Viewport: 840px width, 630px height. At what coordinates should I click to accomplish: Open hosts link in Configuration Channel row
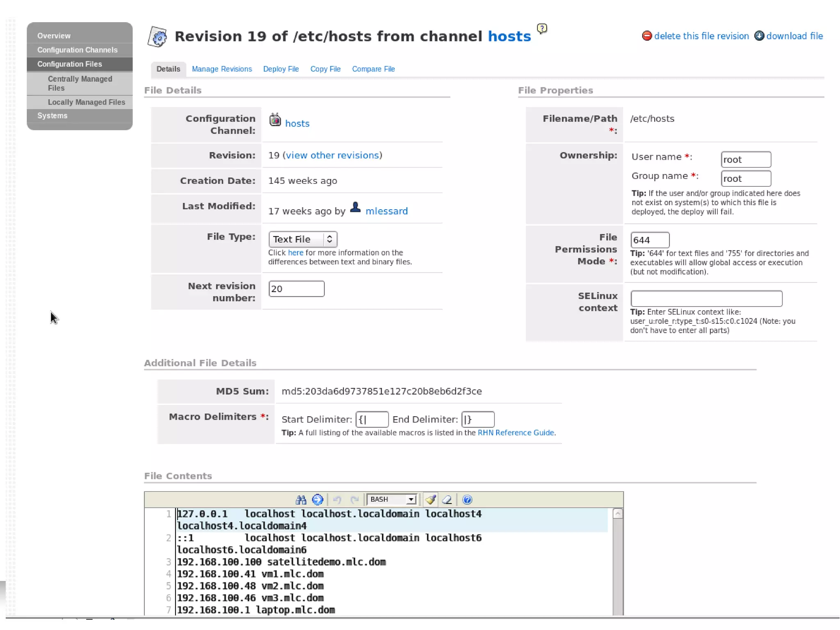tap(297, 124)
